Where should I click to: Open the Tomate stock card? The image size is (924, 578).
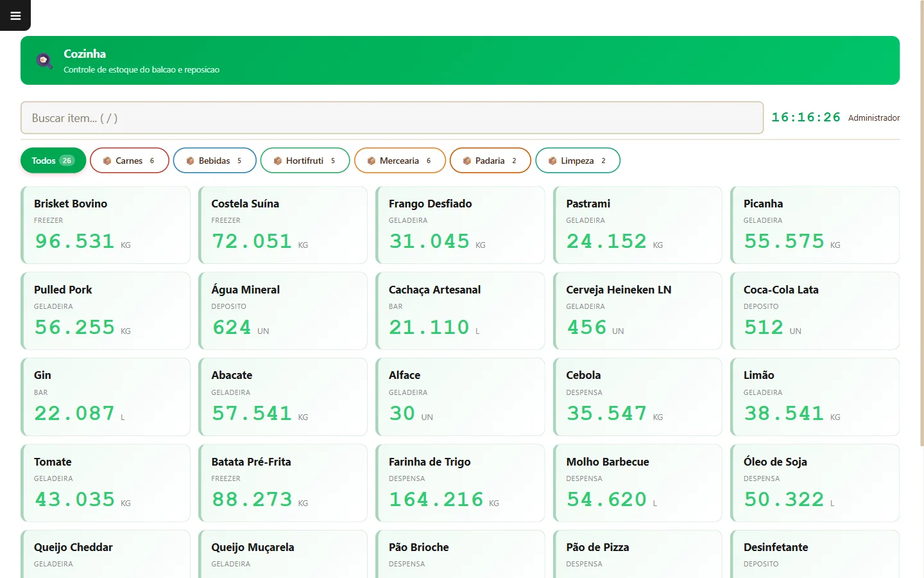point(105,483)
